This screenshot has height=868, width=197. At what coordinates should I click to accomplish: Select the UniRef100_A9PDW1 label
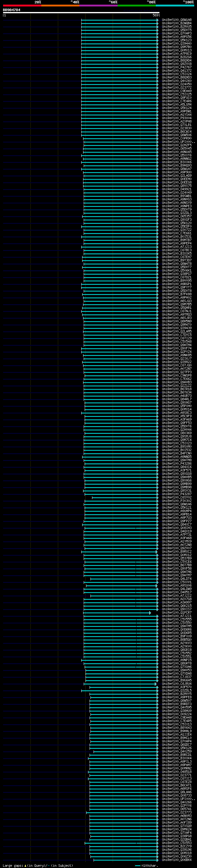(177, 111)
